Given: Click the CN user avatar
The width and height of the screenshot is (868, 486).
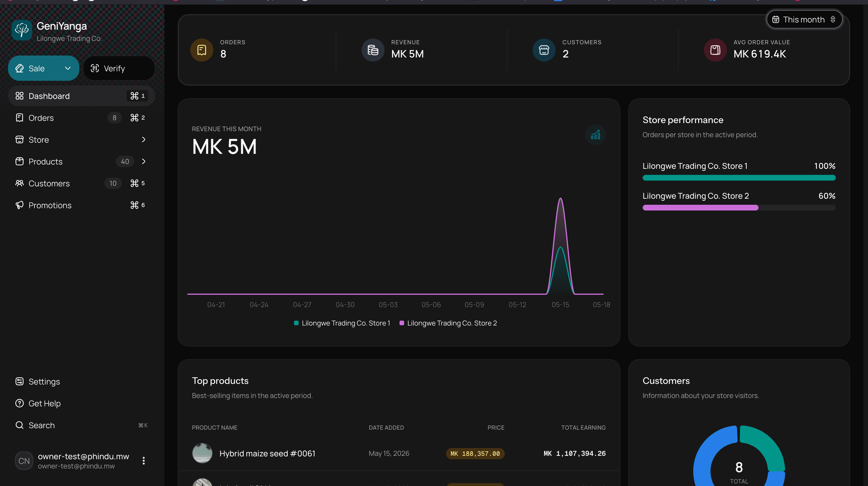Looking at the screenshot, I should [x=24, y=461].
